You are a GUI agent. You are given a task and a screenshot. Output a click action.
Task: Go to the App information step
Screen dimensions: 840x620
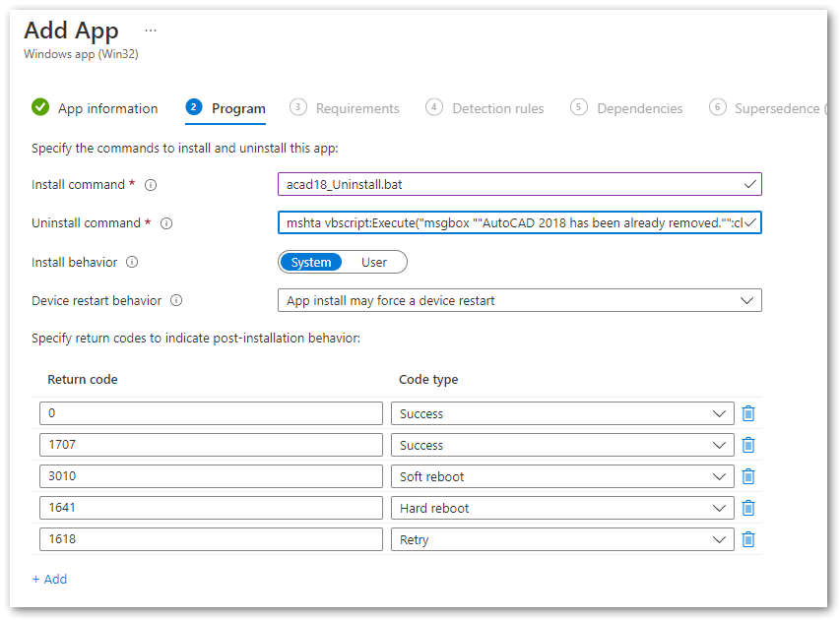[96, 108]
